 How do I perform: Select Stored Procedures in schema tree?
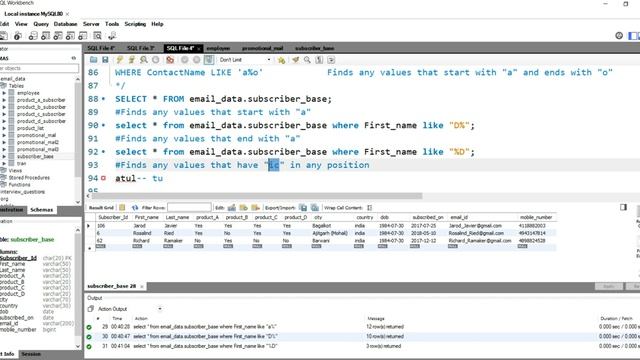[29, 178]
